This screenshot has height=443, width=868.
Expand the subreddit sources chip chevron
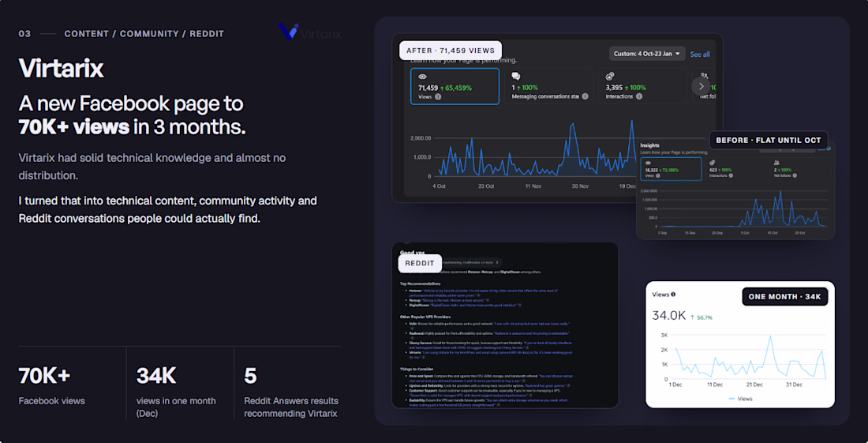(x=497, y=262)
